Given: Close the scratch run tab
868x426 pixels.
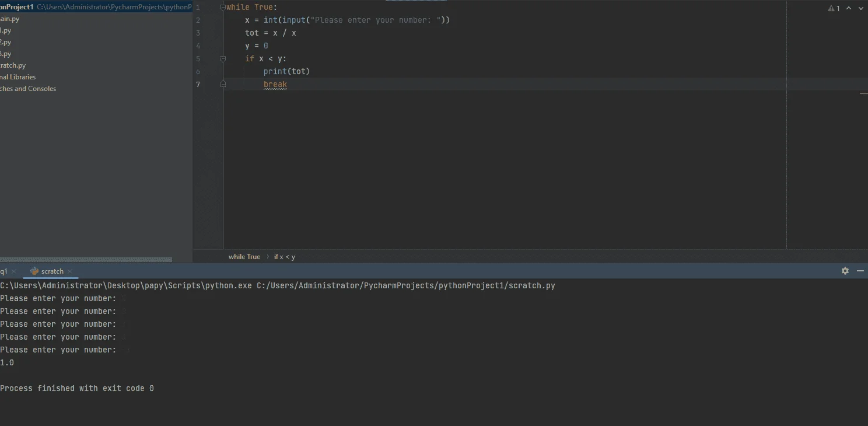Looking at the screenshot, I should pos(70,271).
